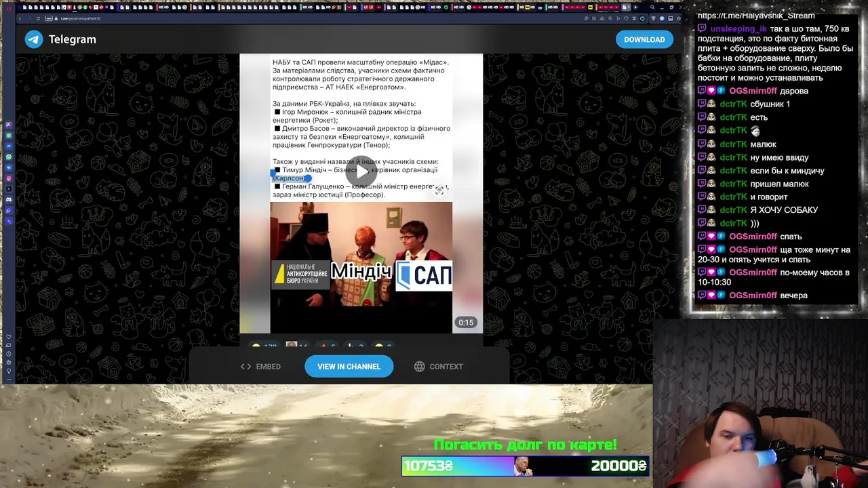Click chat message text «если бы к миндичу»

[787, 171]
